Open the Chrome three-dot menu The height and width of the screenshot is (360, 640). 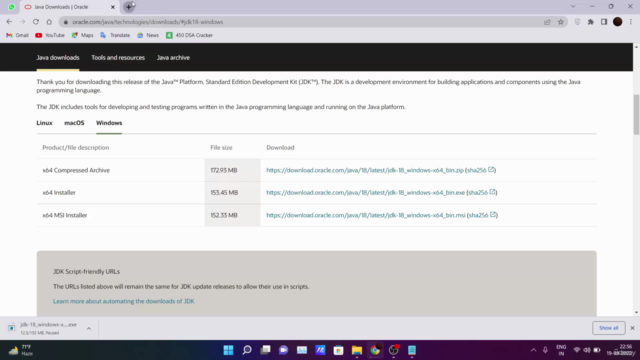(631, 22)
